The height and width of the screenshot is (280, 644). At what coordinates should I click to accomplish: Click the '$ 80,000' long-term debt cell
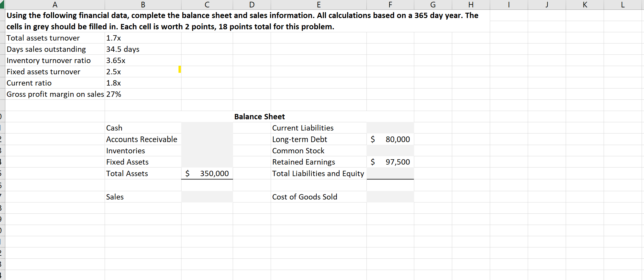pos(390,139)
